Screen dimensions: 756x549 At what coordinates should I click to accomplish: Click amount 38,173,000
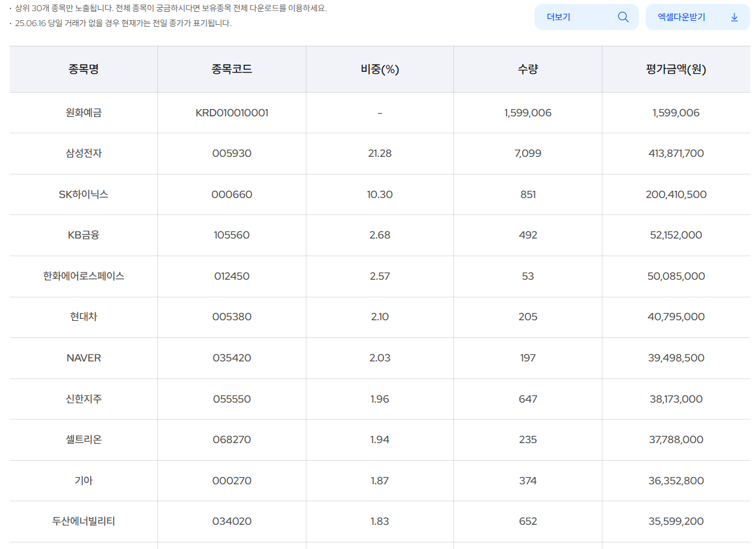click(676, 399)
